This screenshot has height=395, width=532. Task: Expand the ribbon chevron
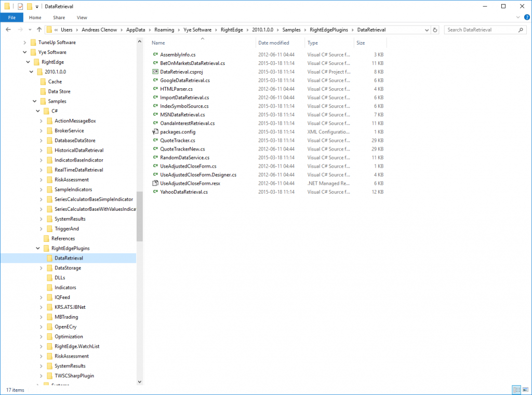518,17
